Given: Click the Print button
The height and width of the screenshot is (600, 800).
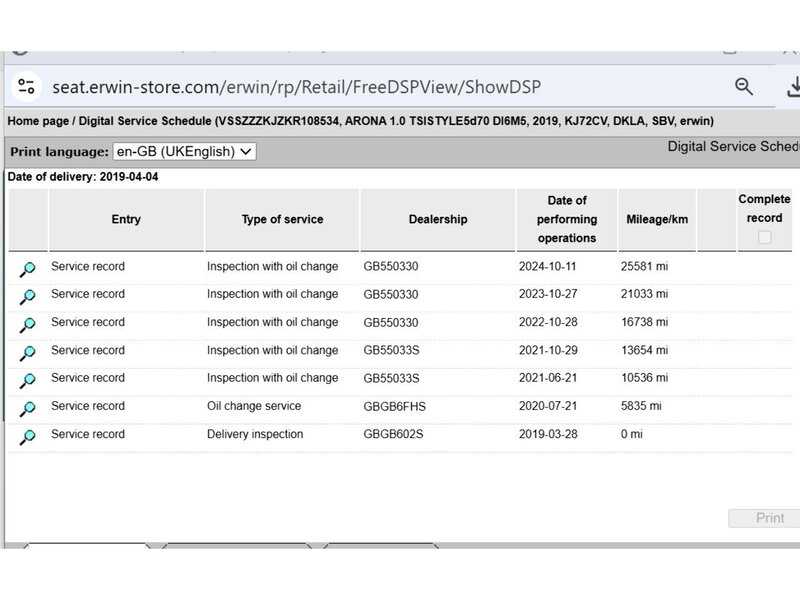Looking at the screenshot, I should click(769, 518).
